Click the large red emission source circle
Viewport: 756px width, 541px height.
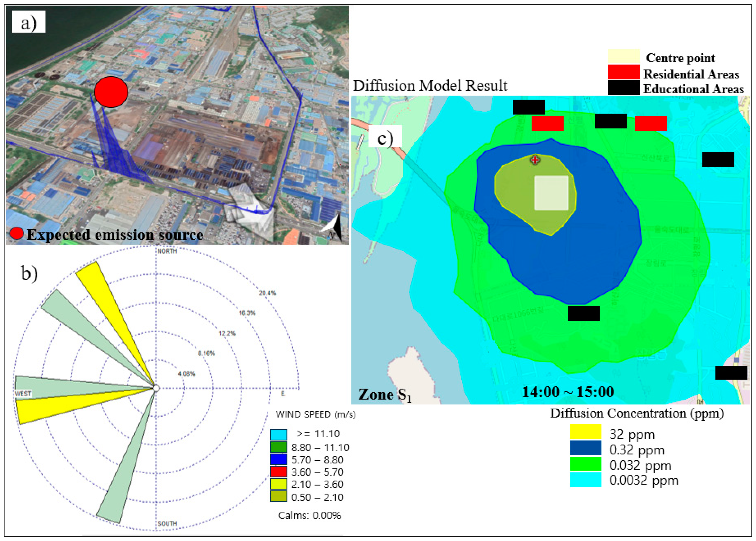click(111, 92)
